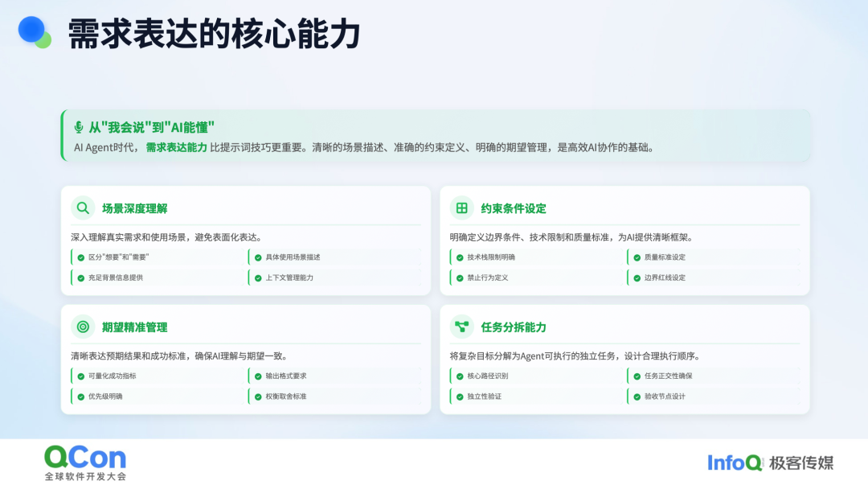
Task: Click the magnifier icon for 场景深度理解
Action: point(83,208)
